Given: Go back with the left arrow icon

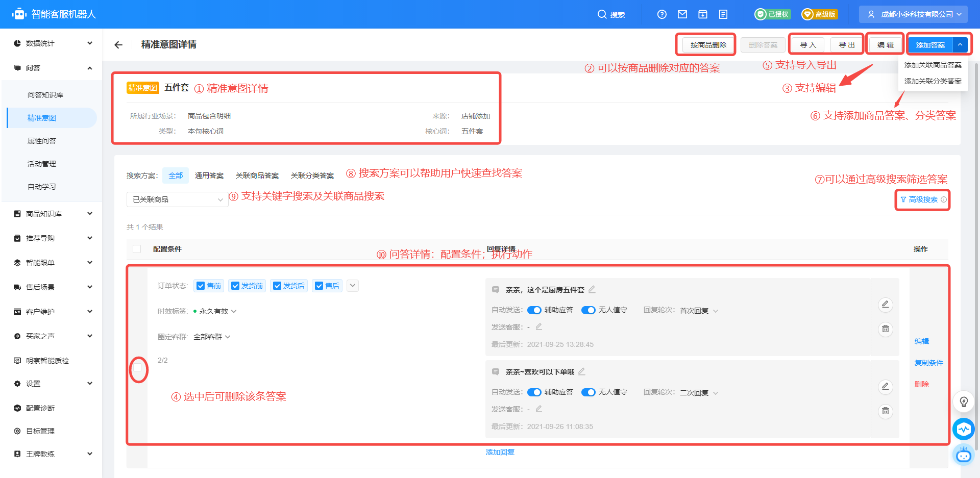Looking at the screenshot, I should click(118, 45).
